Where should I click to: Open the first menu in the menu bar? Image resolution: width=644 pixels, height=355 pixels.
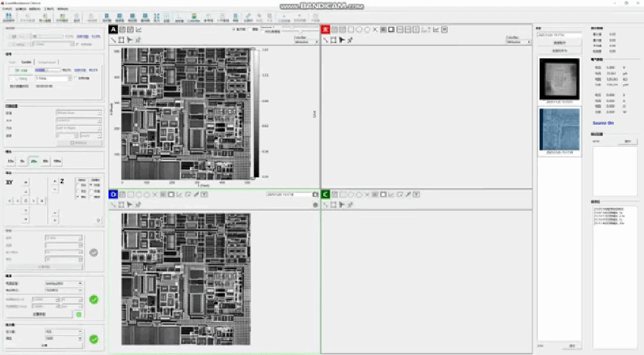[x=7, y=9]
